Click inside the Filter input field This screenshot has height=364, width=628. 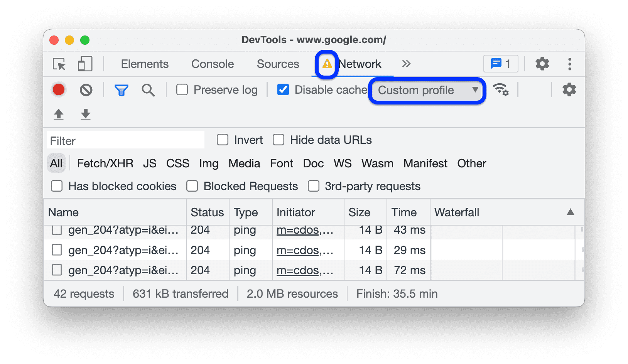[x=125, y=140]
